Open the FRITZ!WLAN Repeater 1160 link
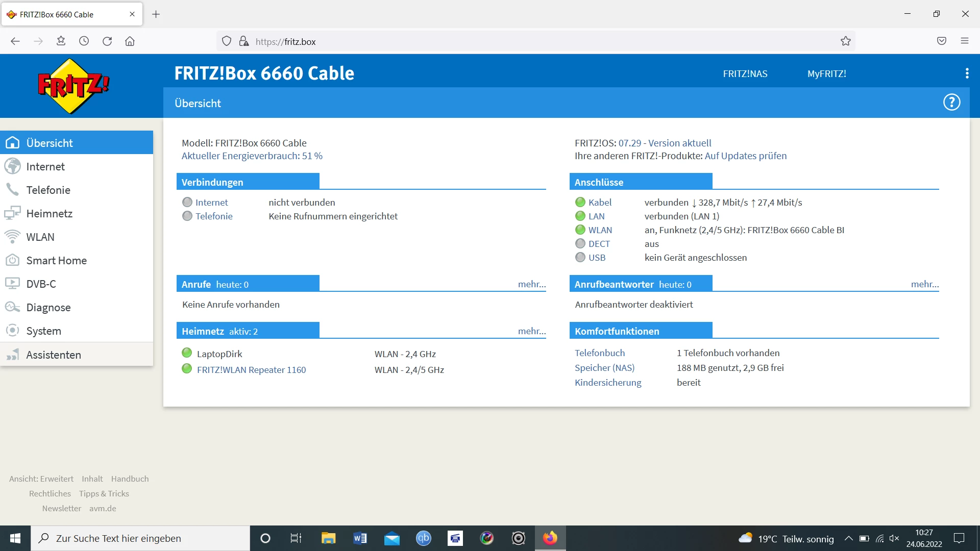980x551 pixels. pos(251,369)
